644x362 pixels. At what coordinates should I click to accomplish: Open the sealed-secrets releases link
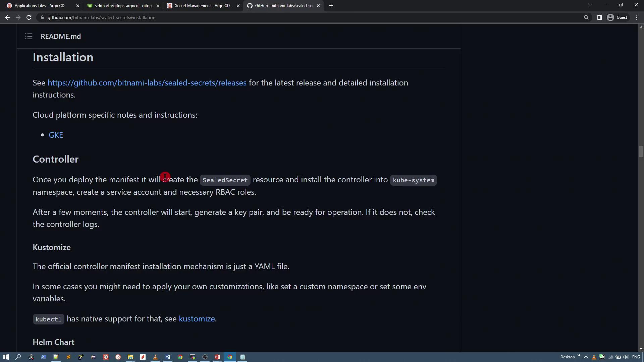click(x=147, y=83)
